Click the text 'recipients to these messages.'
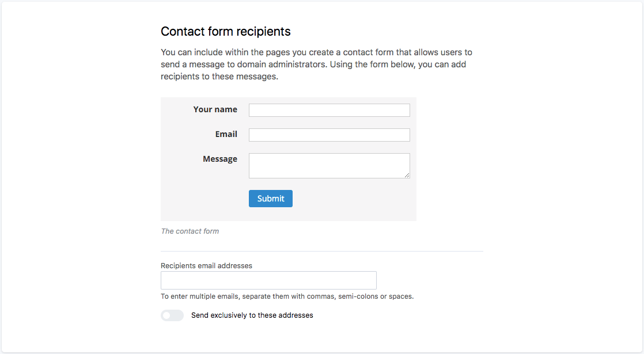This screenshot has width=644, height=354. (219, 77)
